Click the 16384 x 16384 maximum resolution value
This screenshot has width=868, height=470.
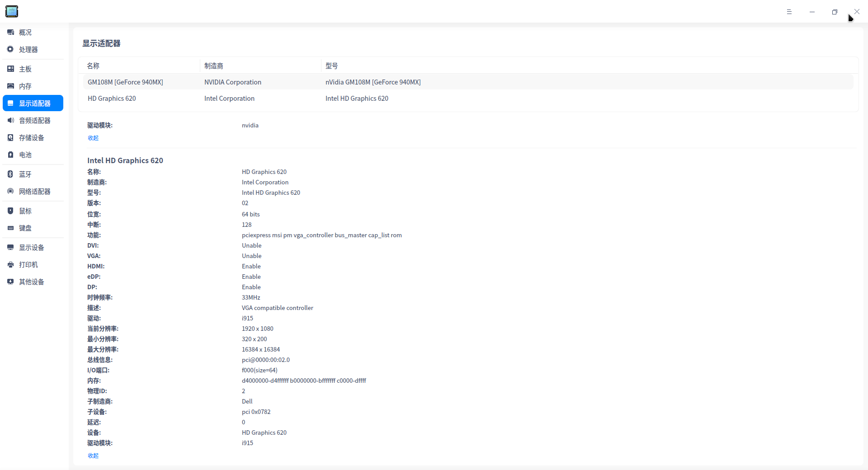pyautogui.click(x=261, y=349)
